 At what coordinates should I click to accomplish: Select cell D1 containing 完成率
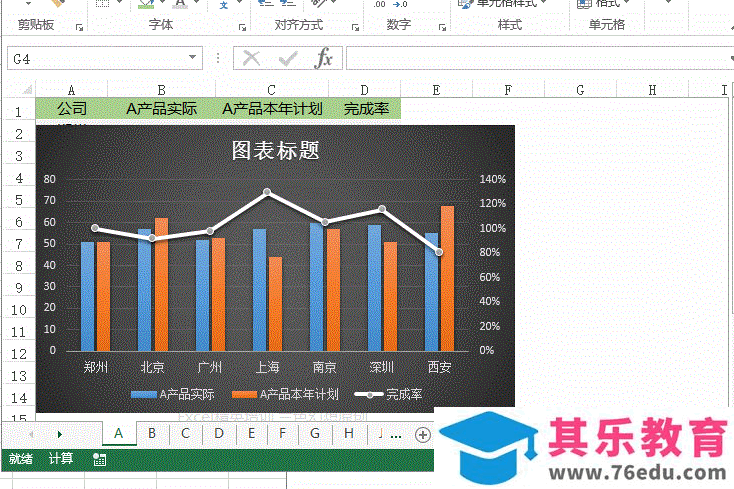click(365, 109)
